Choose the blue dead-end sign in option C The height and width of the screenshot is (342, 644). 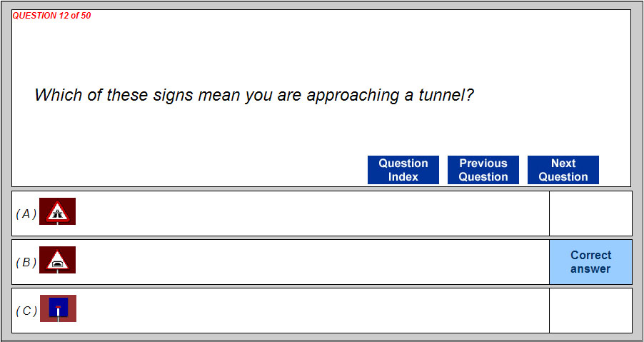pos(58,308)
